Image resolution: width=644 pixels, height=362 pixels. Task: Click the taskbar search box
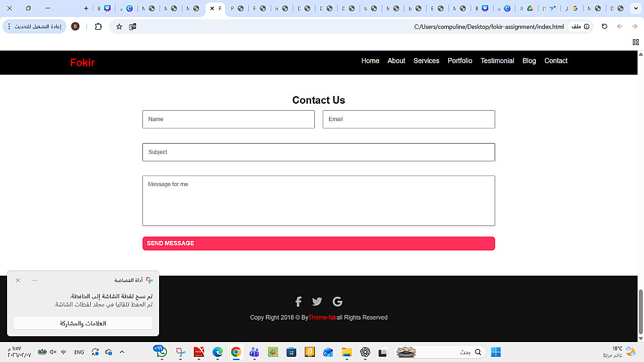[439, 352]
